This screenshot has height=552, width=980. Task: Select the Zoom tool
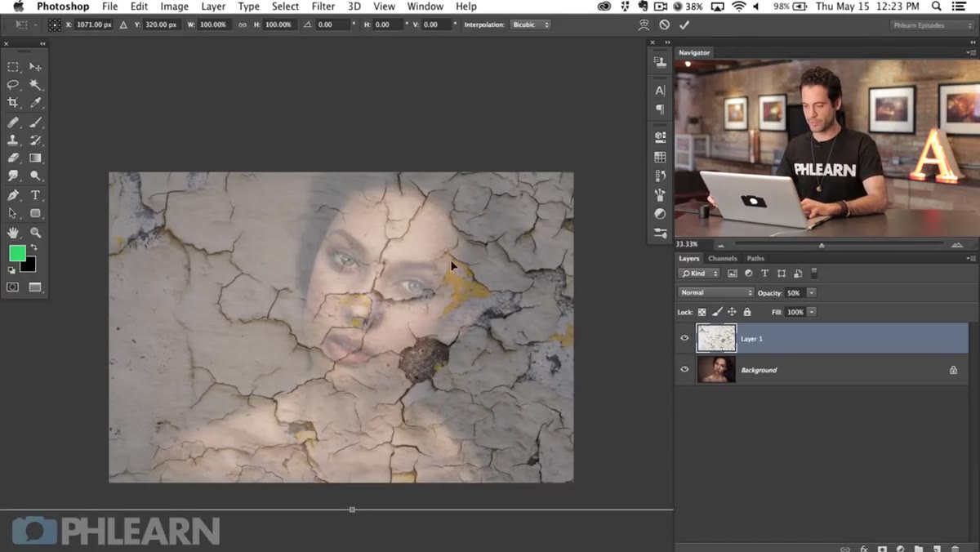pos(35,234)
